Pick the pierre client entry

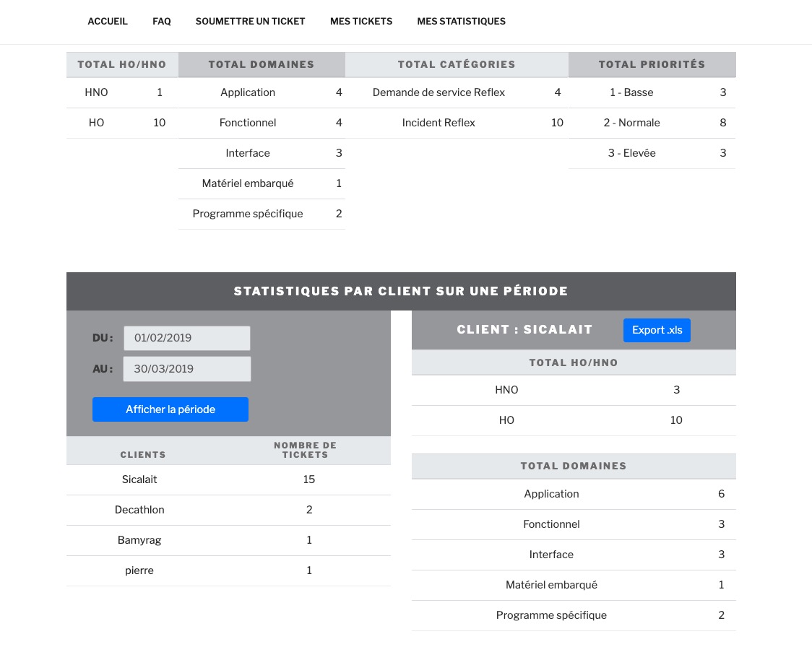tap(139, 570)
